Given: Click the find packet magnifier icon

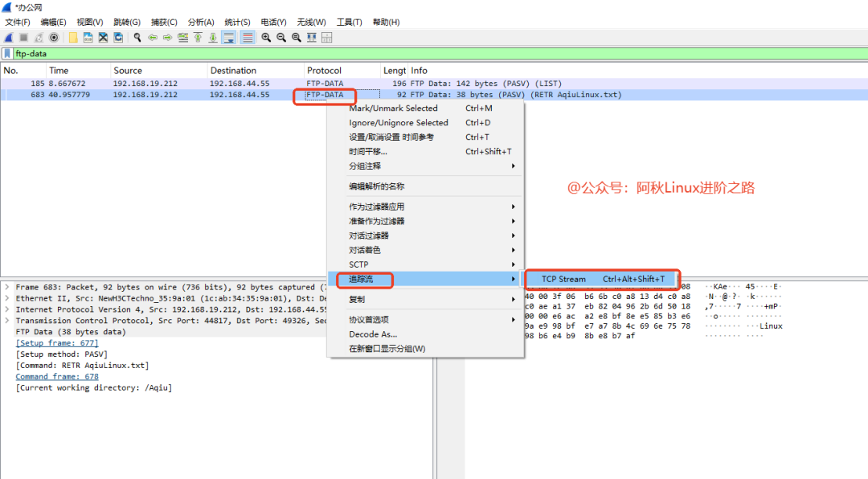Looking at the screenshot, I should coord(137,37).
